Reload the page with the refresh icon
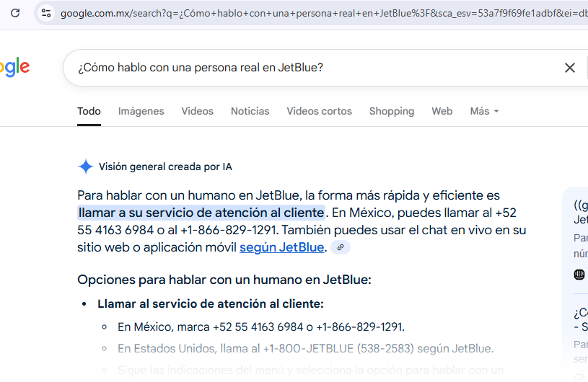The image size is (588, 382). click(15, 13)
